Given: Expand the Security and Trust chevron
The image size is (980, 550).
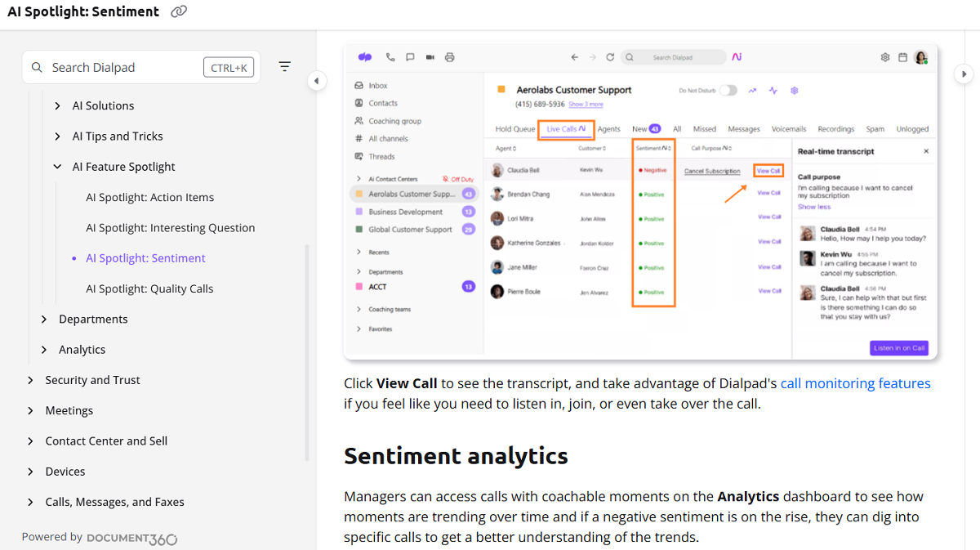Looking at the screenshot, I should [30, 380].
